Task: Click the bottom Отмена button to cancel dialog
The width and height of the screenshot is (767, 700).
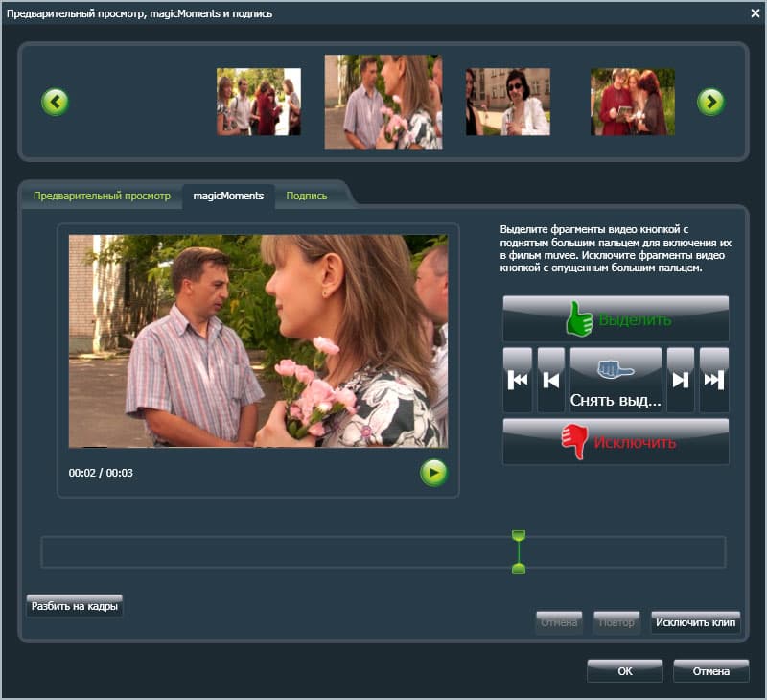Action: [x=710, y=671]
